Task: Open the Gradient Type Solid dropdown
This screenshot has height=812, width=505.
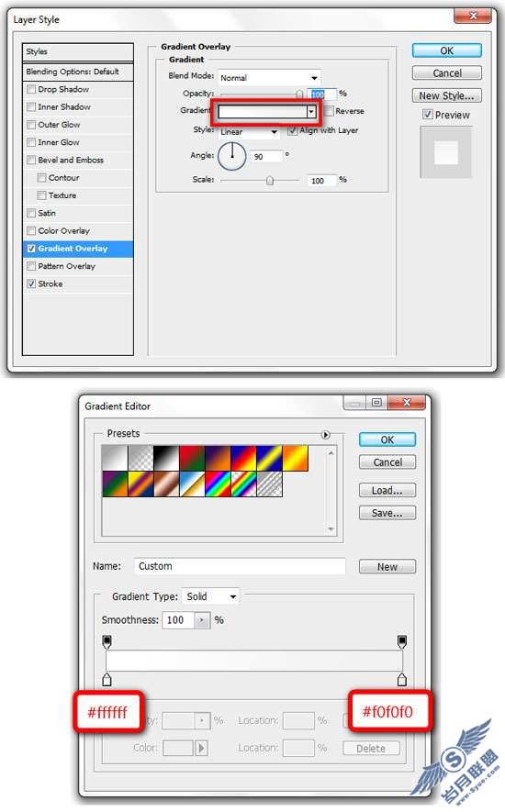Action: [210, 596]
